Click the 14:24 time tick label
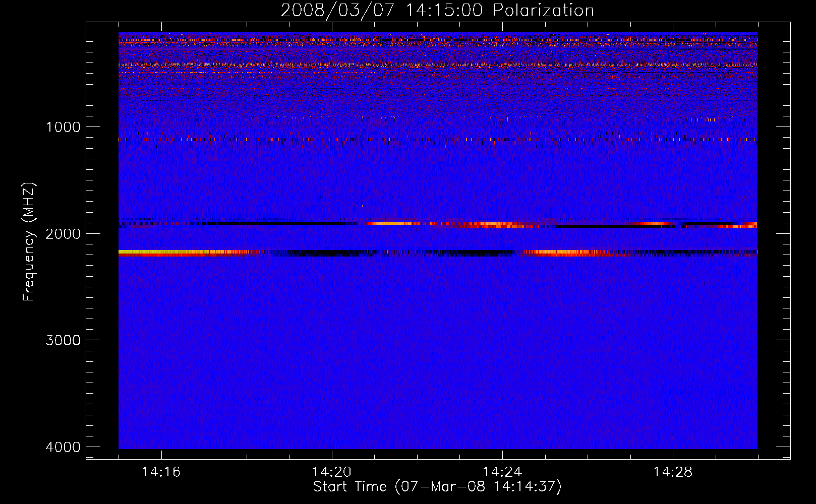Screen dimensions: 816x504 (502, 472)
